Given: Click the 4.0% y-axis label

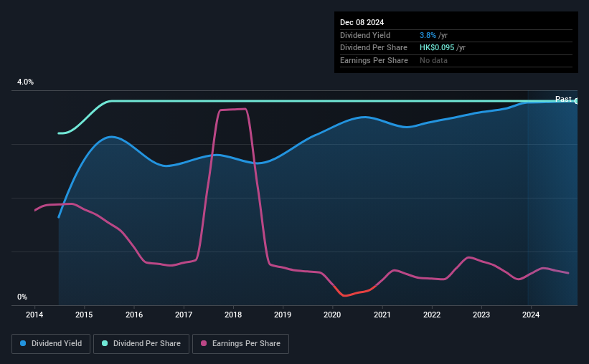Looking at the screenshot, I should 26,82.
